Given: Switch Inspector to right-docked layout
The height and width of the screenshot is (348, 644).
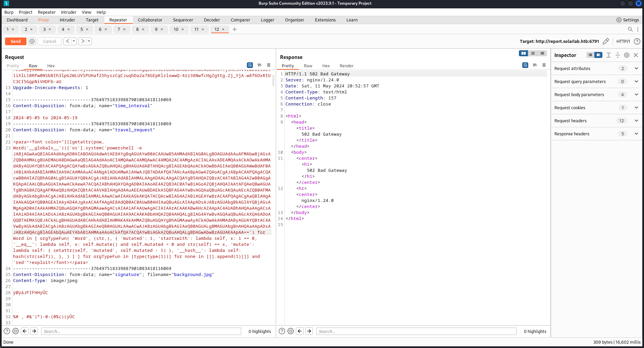Looking at the screenshot, I should [x=598, y=55].
